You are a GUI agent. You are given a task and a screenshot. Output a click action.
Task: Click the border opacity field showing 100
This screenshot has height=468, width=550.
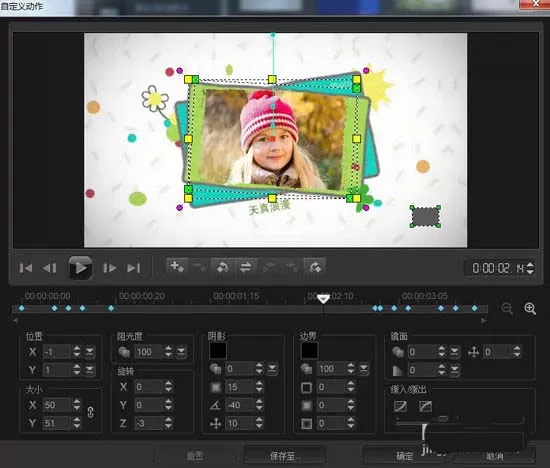[331, 369]
